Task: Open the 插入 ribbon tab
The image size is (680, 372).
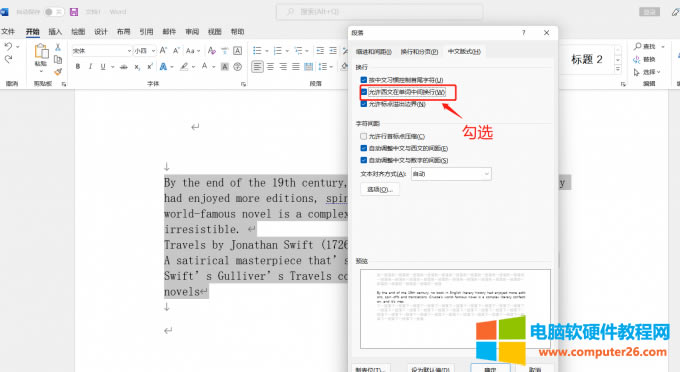Action: pos(55,32)
